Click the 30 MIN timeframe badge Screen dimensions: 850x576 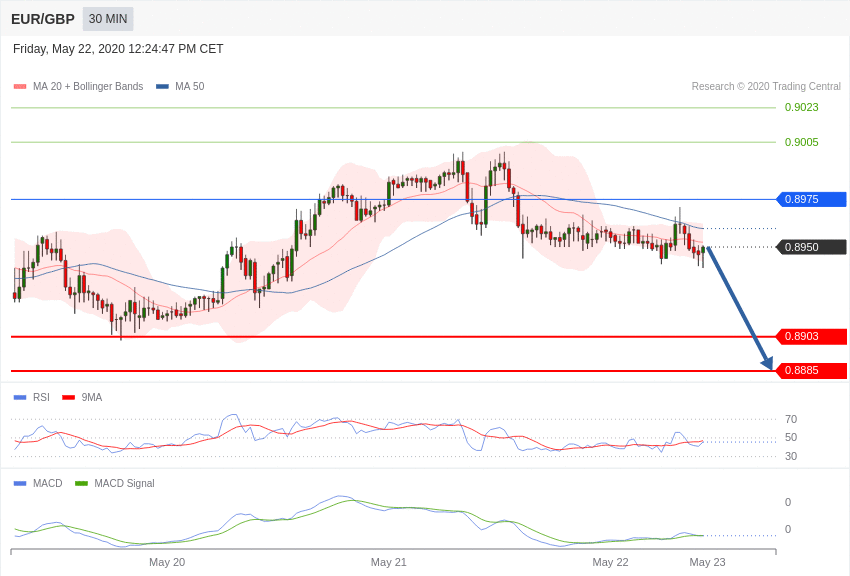[108, 19]
